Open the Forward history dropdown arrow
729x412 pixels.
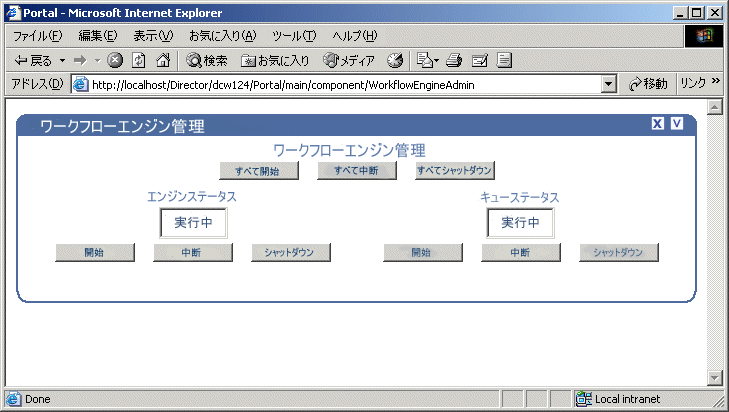(x=97, y=60)
